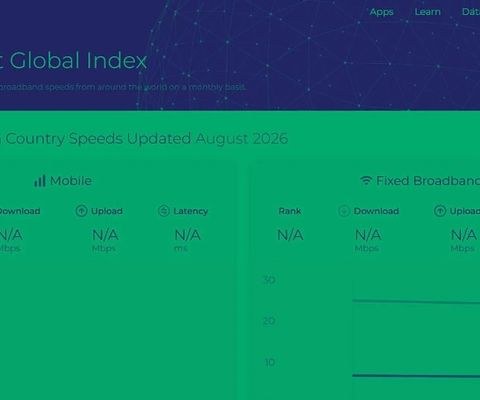The width and height of the screenshot is (480, 400).
Task: Open the Apps menu in the header
Action: (381, 12)
